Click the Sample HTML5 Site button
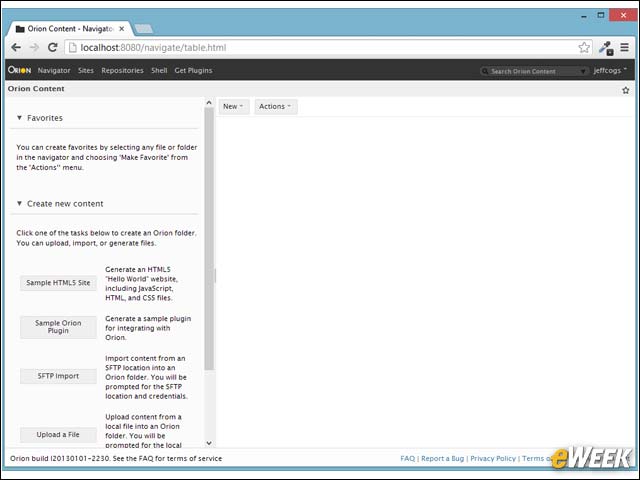This screenshot has width=640, height=480. 58,283
